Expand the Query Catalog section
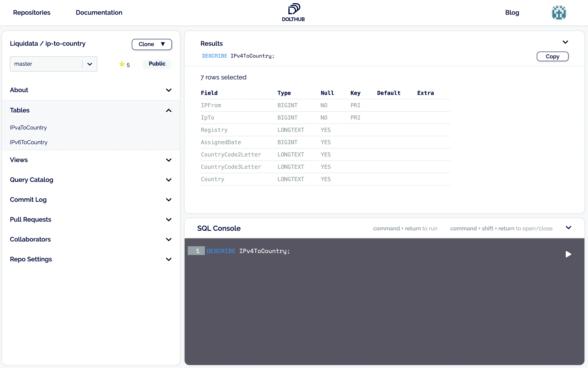This screenshot has width=588, height=368. [169, 180]
